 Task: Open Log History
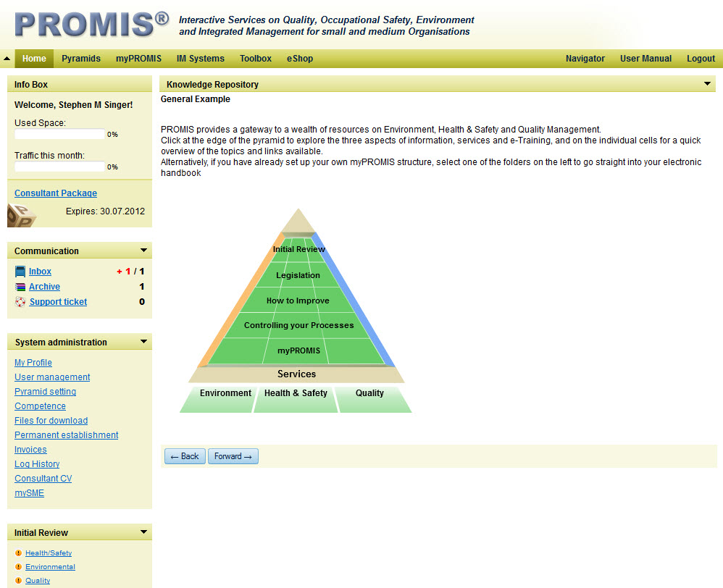point(37,464)
